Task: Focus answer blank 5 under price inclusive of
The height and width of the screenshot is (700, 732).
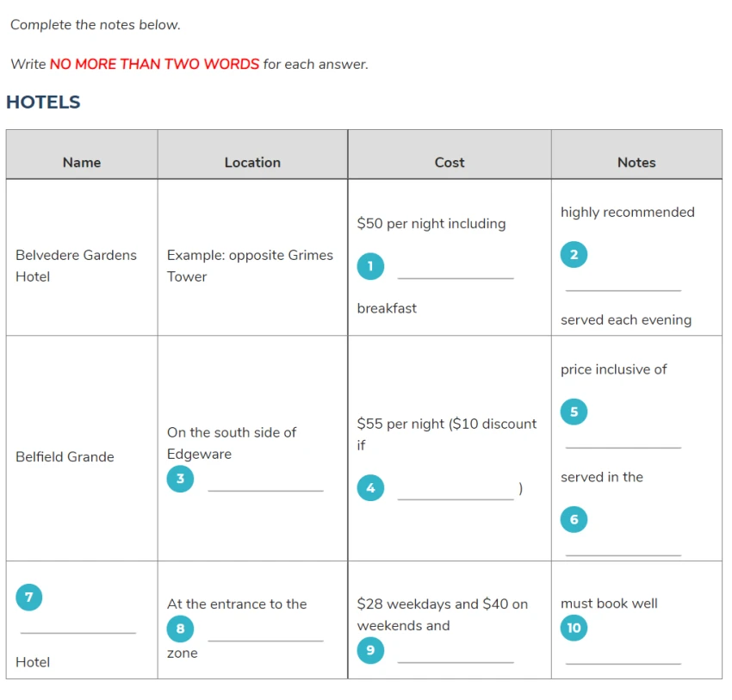Action: pos(623,440)
